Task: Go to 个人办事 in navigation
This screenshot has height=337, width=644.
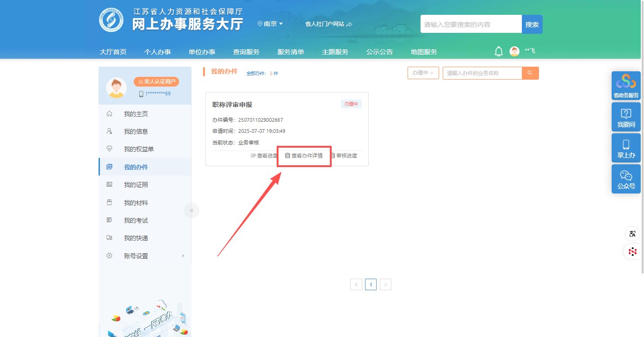Action: click(157, 52)
